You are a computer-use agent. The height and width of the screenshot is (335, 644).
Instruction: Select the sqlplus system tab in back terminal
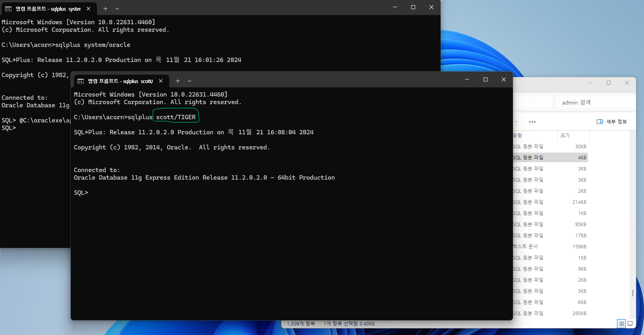pyautogui.click(x=48, y=9)
